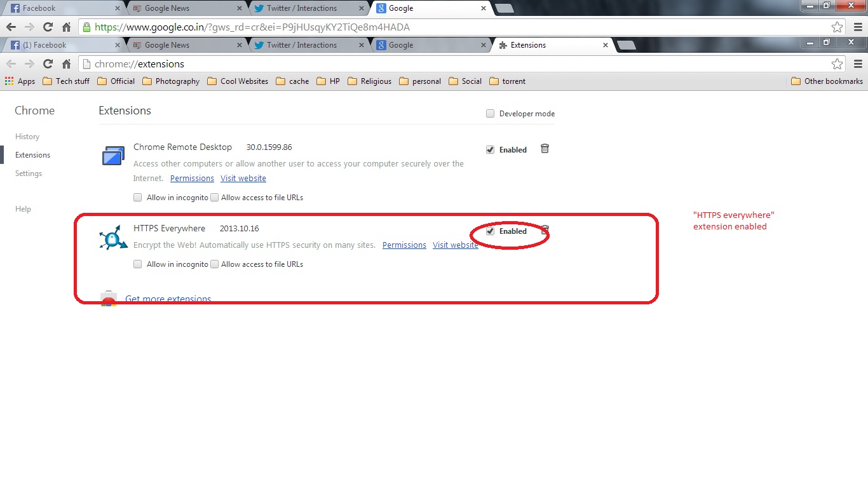Screen dimensions: 868x488
Task: Click HTTPS Everywhere version 2013.10.16 text
Action: click(240, 229)
